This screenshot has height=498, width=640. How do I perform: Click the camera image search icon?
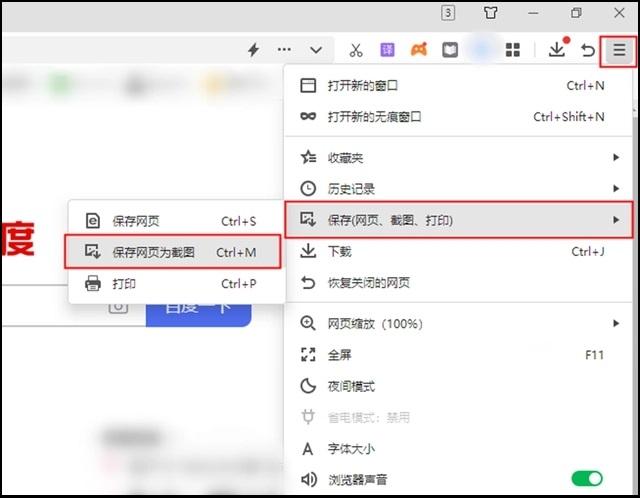pyautogui.click(x=118, y=308)
